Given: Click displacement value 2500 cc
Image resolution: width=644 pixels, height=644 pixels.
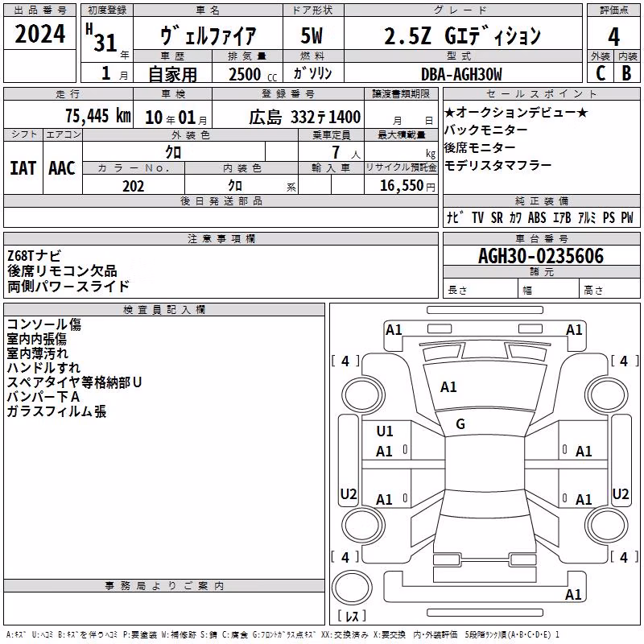Looking at the screenshot, I should pyautogui.click(x=253, y=75).
